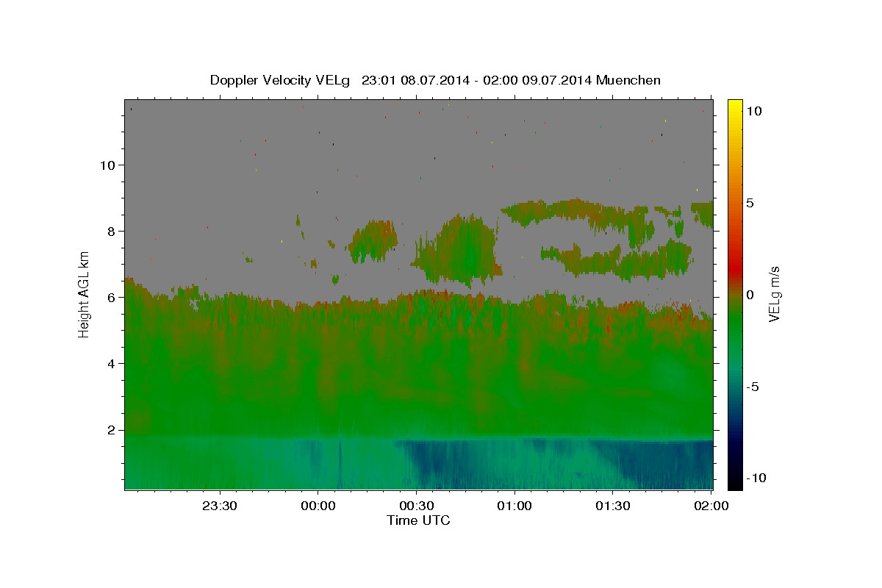Image resolution: width=882 pixels, height=588 pixels.
Task: Click the plot title 'Doppler Velocity VELg'
Action: tap(281, 80)
